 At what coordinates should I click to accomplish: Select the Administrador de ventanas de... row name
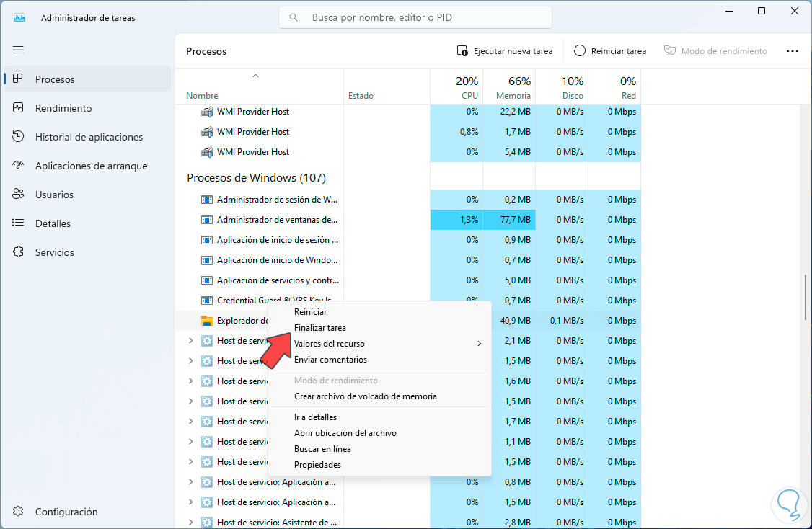(277, 220)
